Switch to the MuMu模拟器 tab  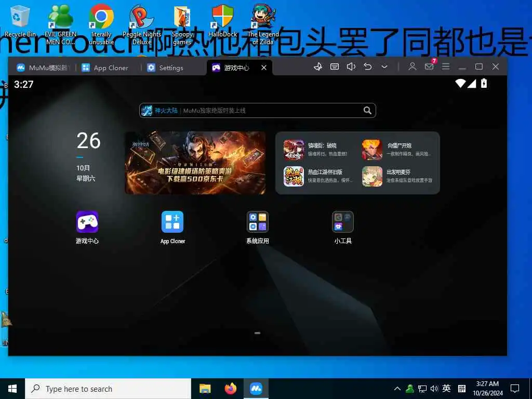click(x=43, y=68)
